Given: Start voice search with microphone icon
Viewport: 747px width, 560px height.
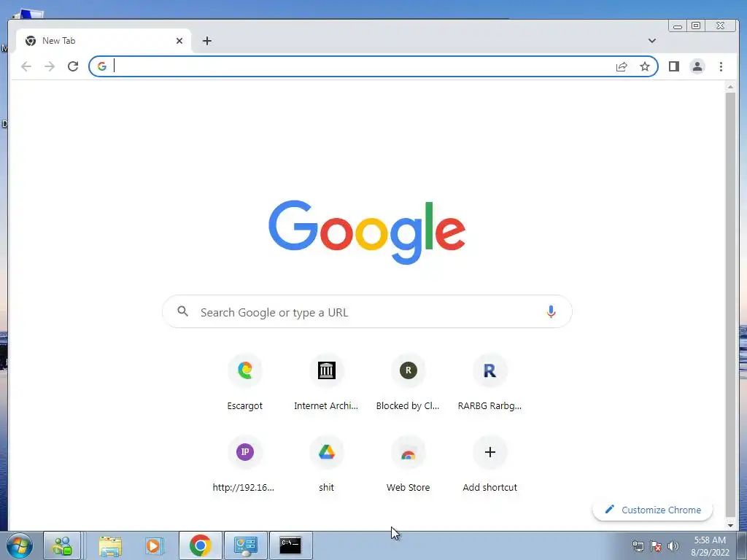Looking at the screenshot, I should pos(551,312).
